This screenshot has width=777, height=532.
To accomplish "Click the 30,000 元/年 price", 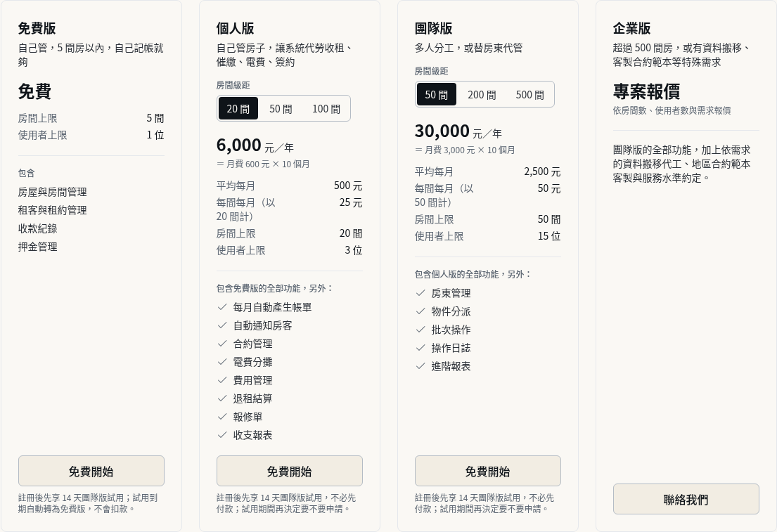I will (458, 131).
